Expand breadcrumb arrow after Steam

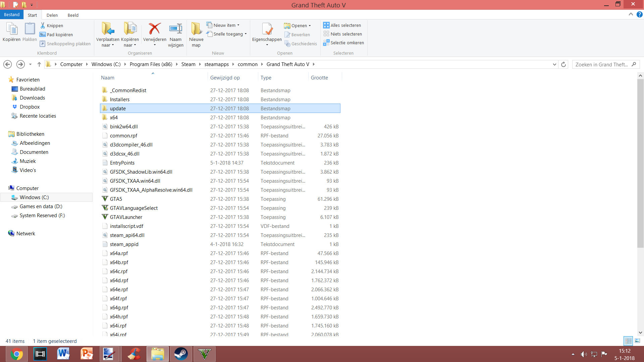point(200,64)
